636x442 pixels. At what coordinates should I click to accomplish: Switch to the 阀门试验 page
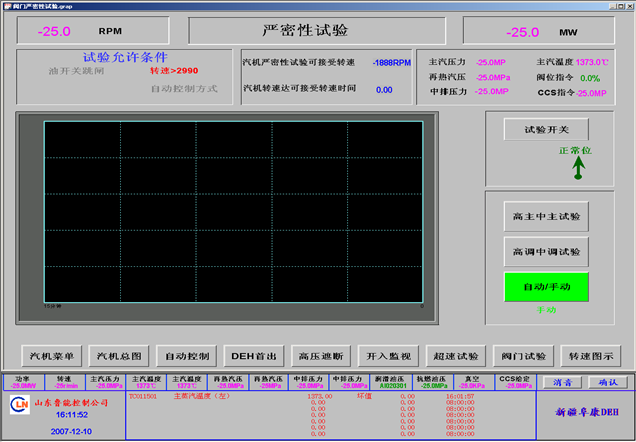tap(523, 356)
